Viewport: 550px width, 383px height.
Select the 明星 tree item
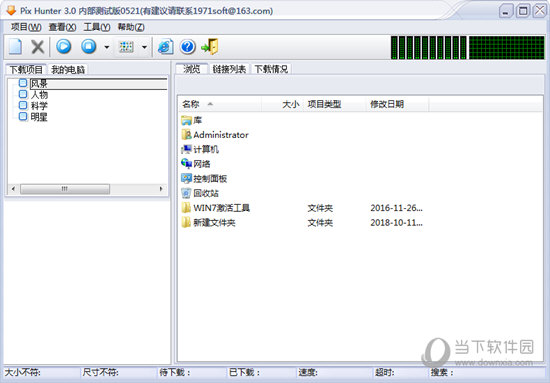39,117
